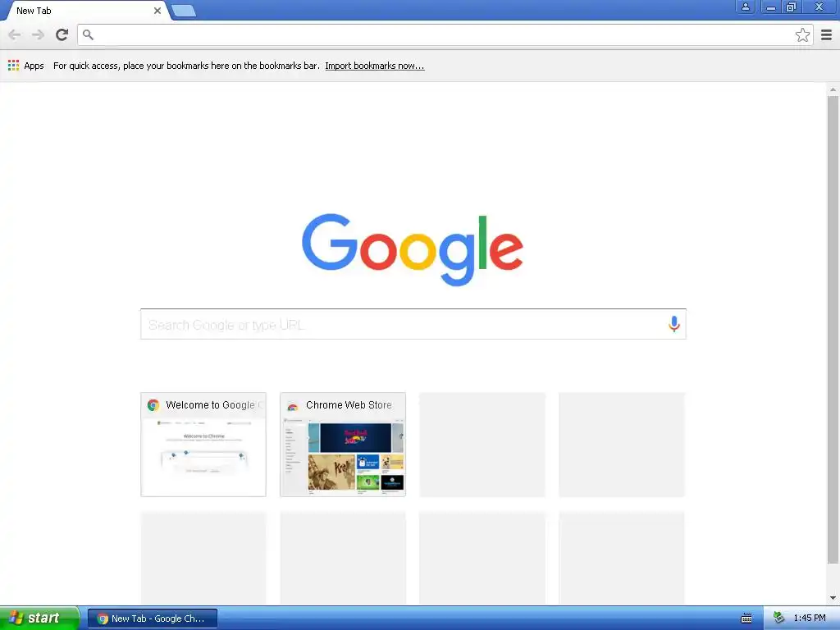
Task: Click the keyboard icon in taskbar
Action: click(746, 619)
